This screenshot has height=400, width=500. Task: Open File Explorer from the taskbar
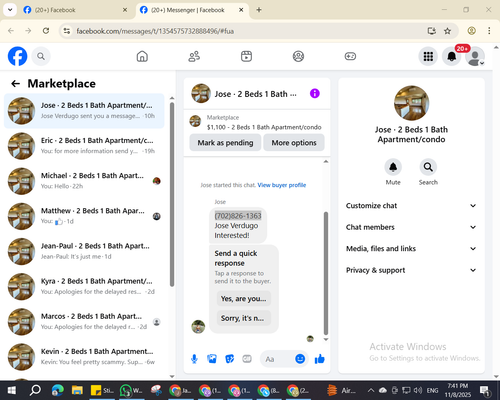(x=77, y=390)
